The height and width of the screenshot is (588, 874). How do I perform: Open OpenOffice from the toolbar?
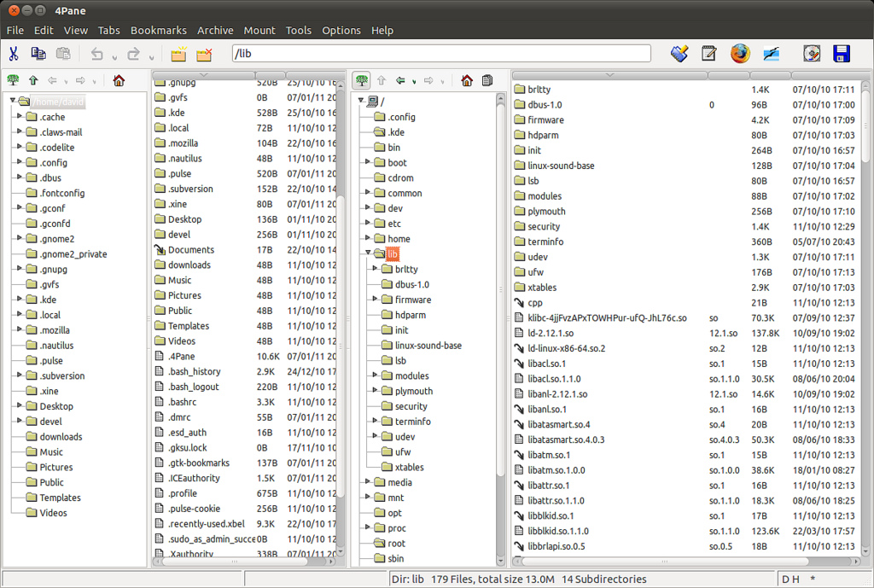(771, 53)
